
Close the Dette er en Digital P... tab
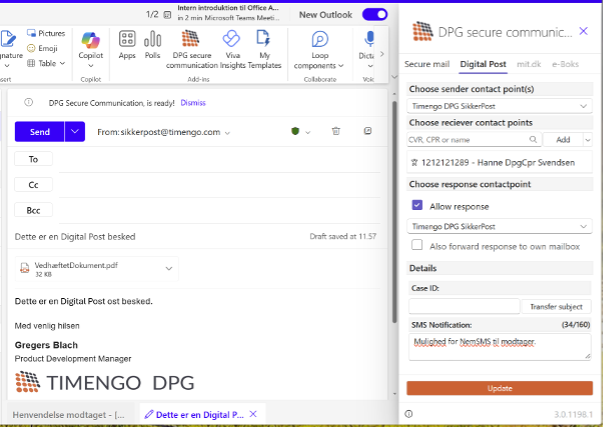tap(253, 414)
